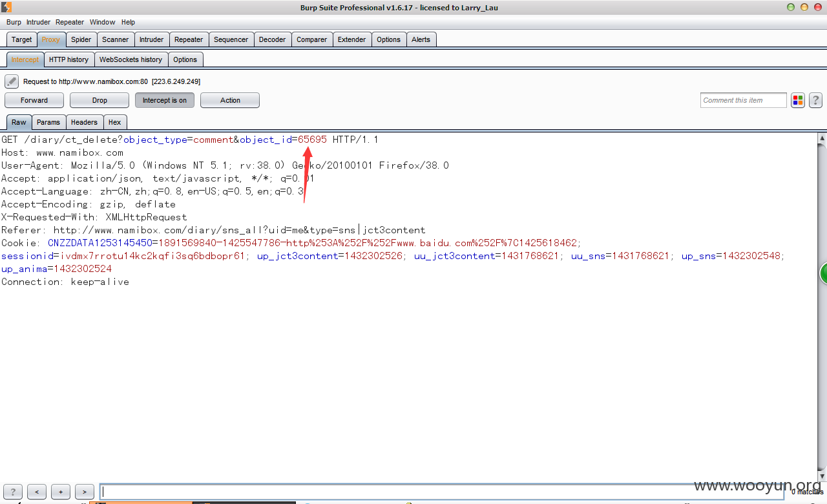Click the object_id value 65695
The image size is (827, 504).
point(312,140)
